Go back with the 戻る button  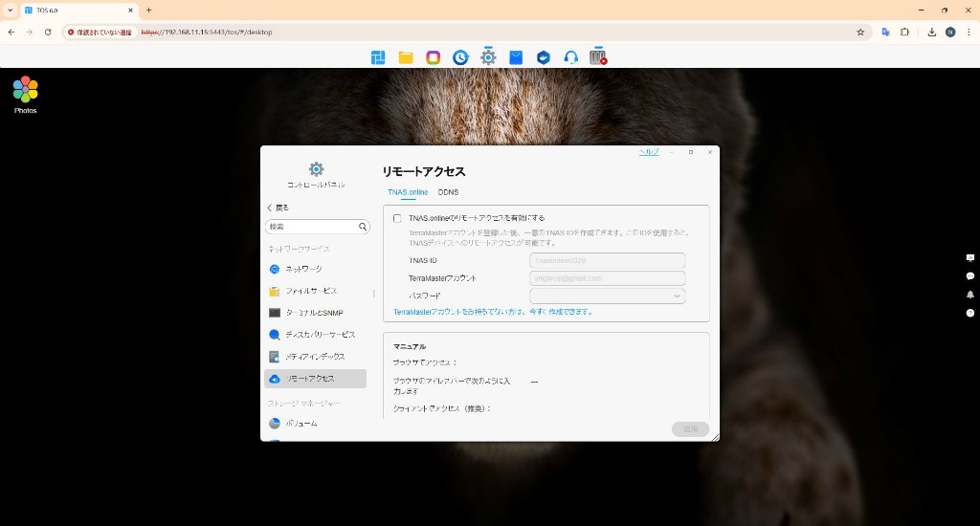coord(278,208)
